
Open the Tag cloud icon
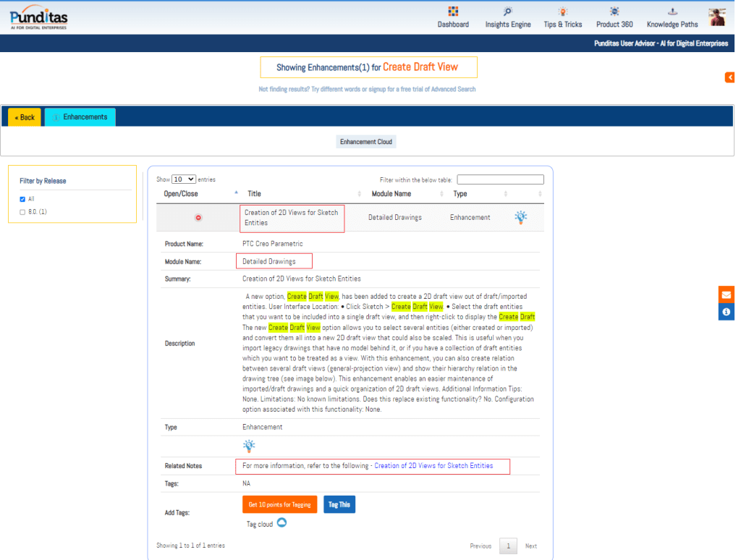[x=281, y=523]
